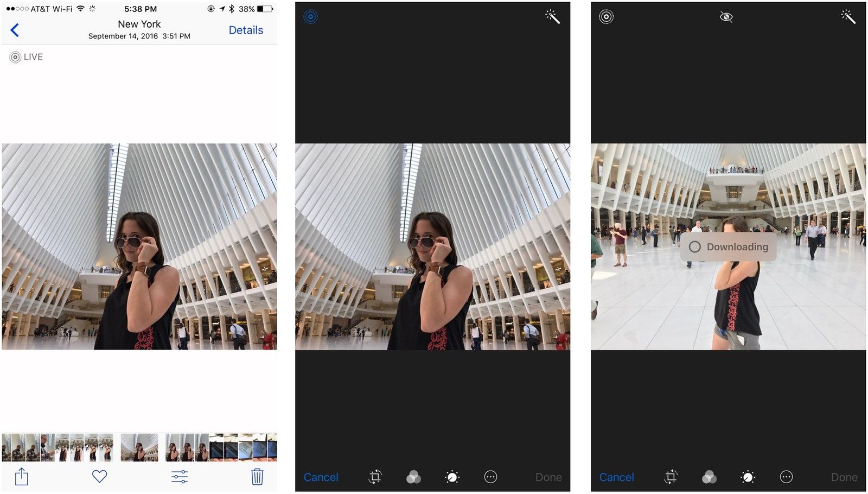The width and height of the screenshot is (868, 494).
Task: Select crop tool in the portrait photo editor
Action: pyautogui.click(x=375, y=477)
